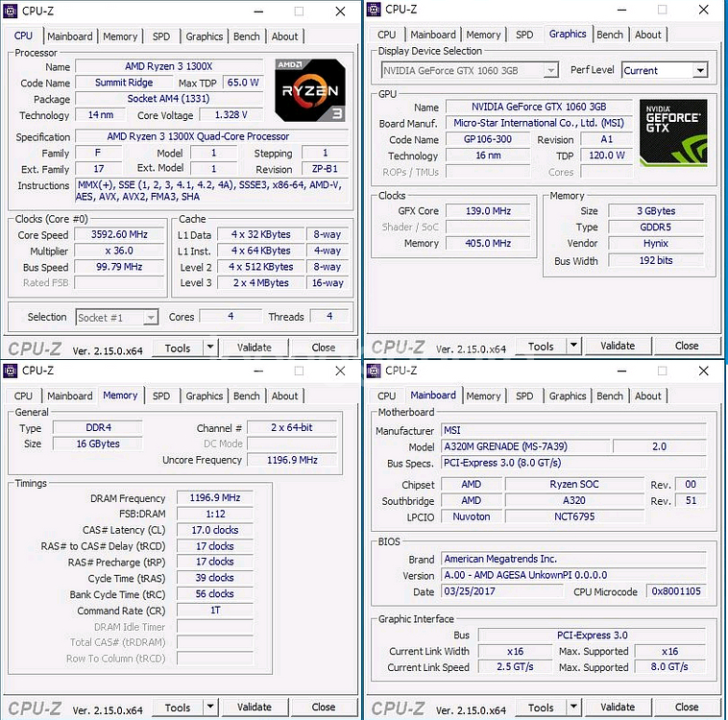Click the Current Link Speed '2.5 GT/s' value
The height and width of the screenshot is (720, 728).
tap(515, 667)
